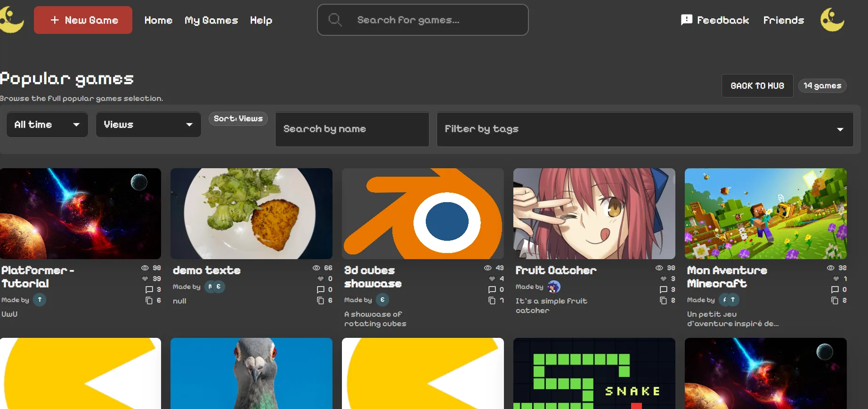
Task: Open the broccoli plate thumbnail of demo texte
Action: click(x=251, y=213)
